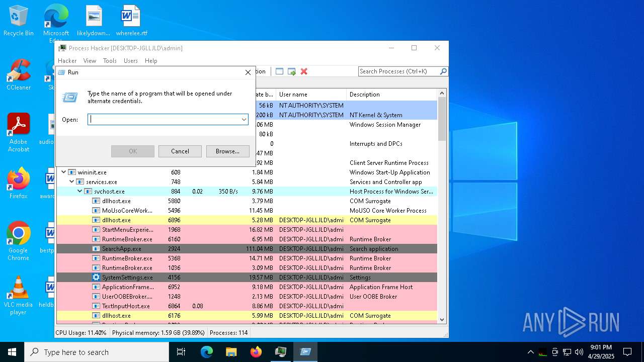Open the Windows Start menu
The height and width of the screenshot is (362, 644).
[12, 352]
